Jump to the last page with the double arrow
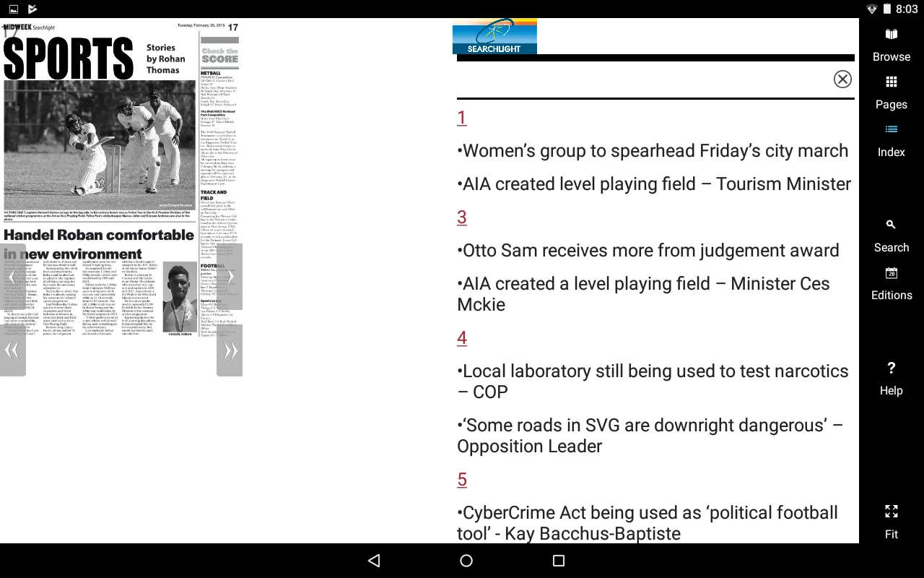Screen dimensions: 924x578 [x=229, y=350]
